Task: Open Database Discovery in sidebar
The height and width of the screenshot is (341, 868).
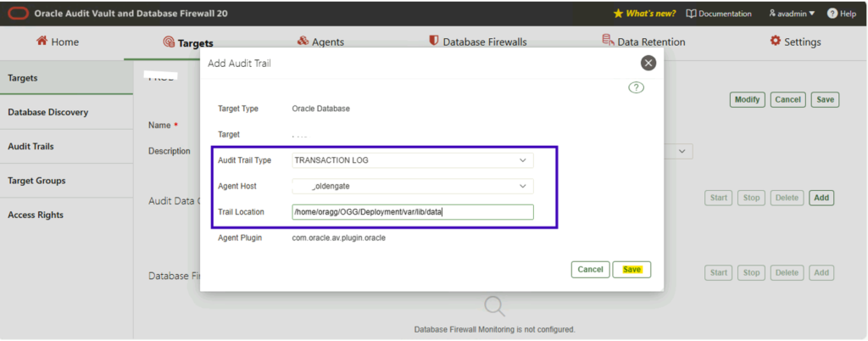Action: [x=66, y=112]
